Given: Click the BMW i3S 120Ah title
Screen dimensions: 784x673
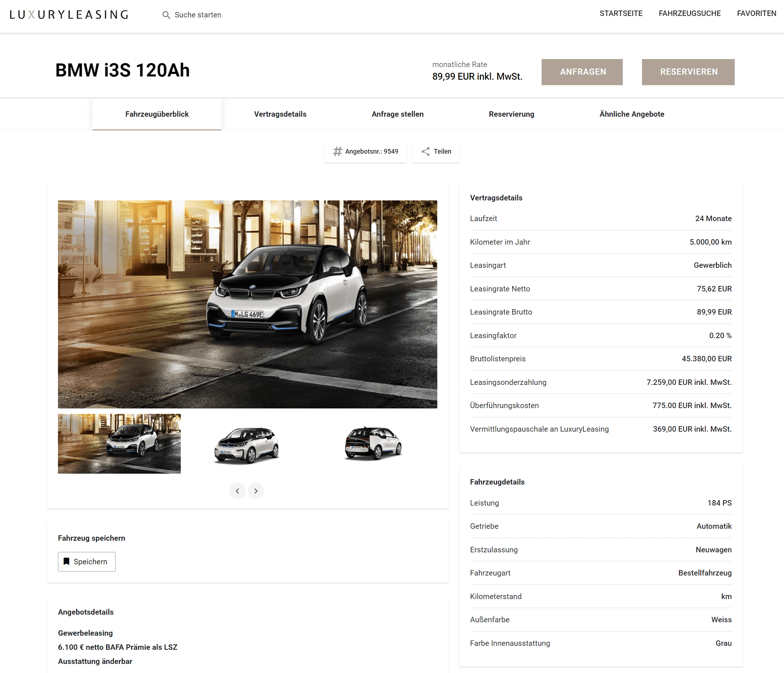Looking at the screenshot, I should point(122,70).
